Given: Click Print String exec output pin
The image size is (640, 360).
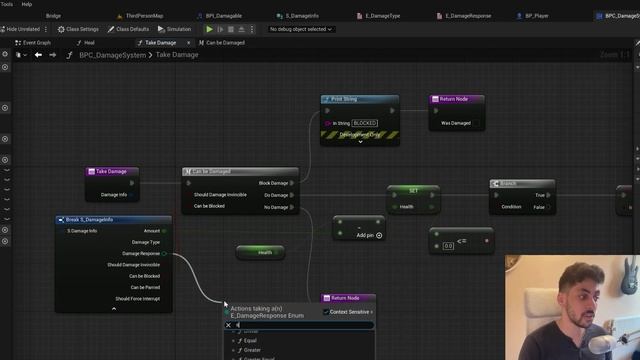Looking at the screenshot, I should tap(392, 111).
